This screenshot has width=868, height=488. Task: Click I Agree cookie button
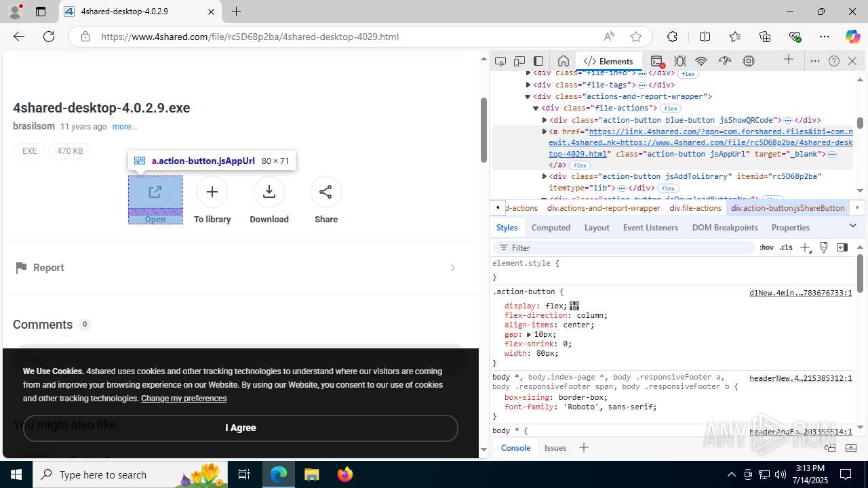(x=241, y=428)
